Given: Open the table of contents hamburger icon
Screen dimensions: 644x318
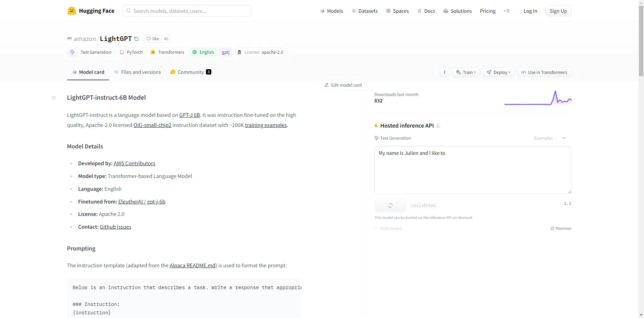Looking at the screenshot, I should click(54, 98).
